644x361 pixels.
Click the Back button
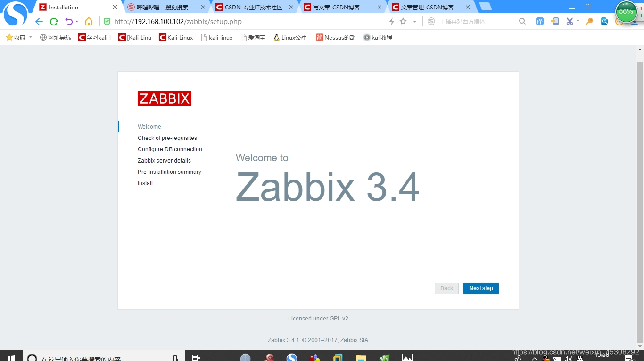[446, 288]
